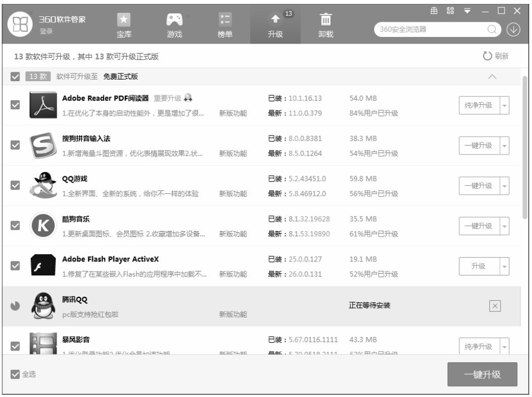Click the 13 badge on 升级 tab
The image size is (532, 397).
289,13
